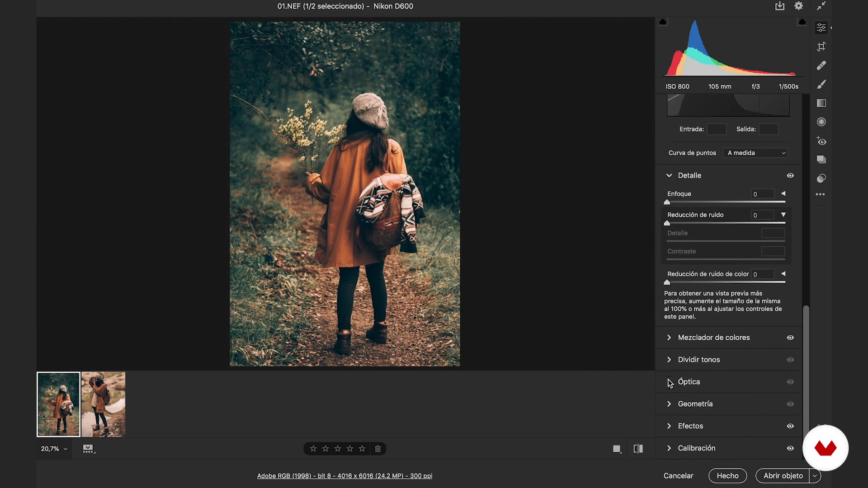Expand the Enfoque disclosure triangle
Image resolution: width=868 pixels, height=488 pixels.
click(783, 193)
